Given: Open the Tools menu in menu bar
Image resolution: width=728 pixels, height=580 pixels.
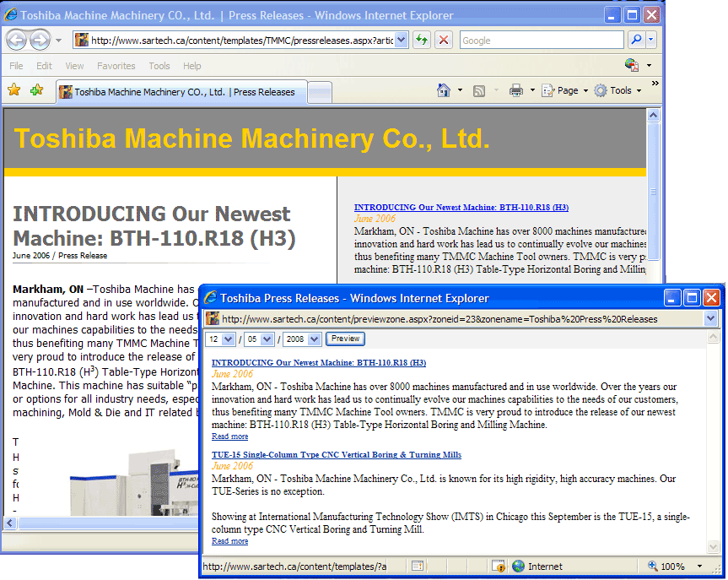Looking at the screenshot, I should click(x=159, y=66).
